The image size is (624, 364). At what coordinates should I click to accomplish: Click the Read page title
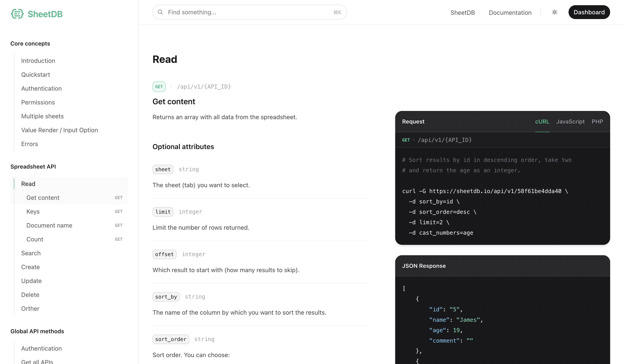pyautogui.click(x=165, y=59)
